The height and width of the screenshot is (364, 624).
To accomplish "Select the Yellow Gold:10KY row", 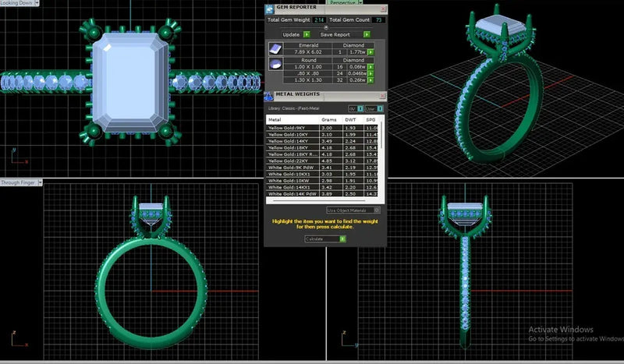I will point(322,135).
